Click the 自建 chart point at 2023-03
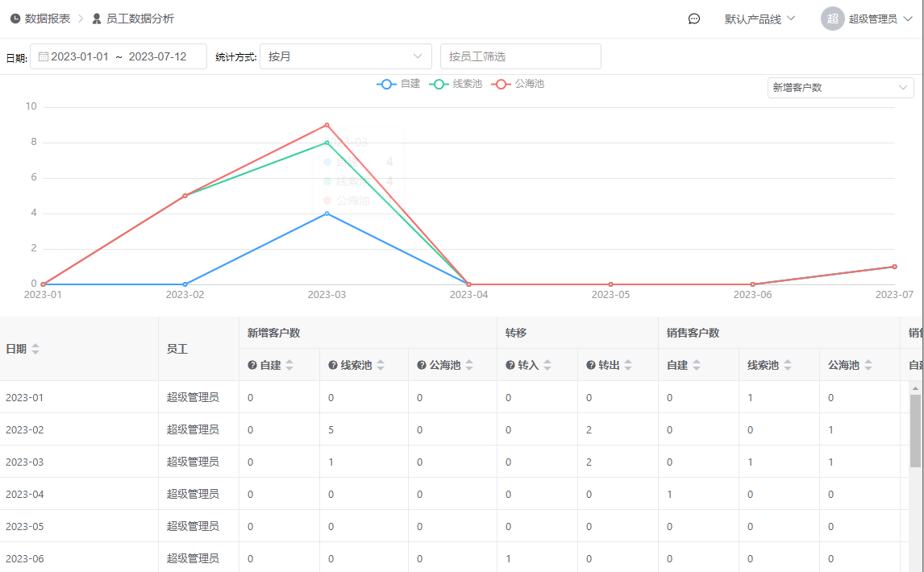924x572 pixels. pos(327,213)
